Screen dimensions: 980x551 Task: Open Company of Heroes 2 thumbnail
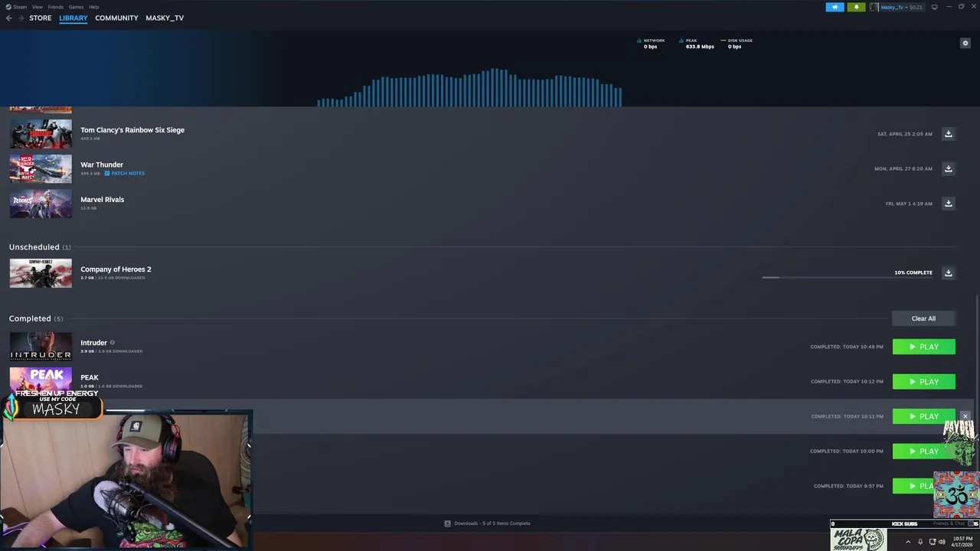(x=41, y=273)
